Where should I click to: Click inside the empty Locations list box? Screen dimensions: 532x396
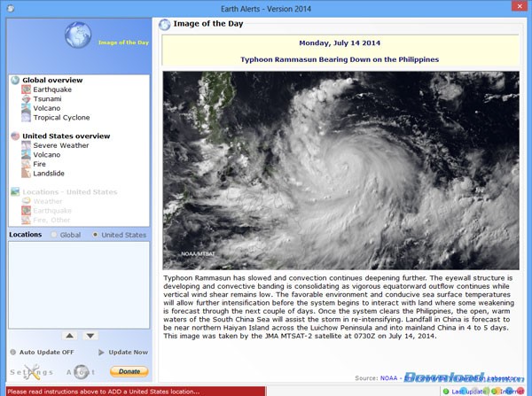pyautogui.click(x=79, y=284)
